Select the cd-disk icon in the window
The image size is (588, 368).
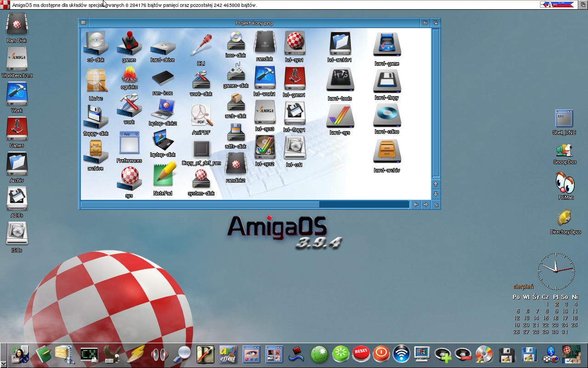point(96,44)
